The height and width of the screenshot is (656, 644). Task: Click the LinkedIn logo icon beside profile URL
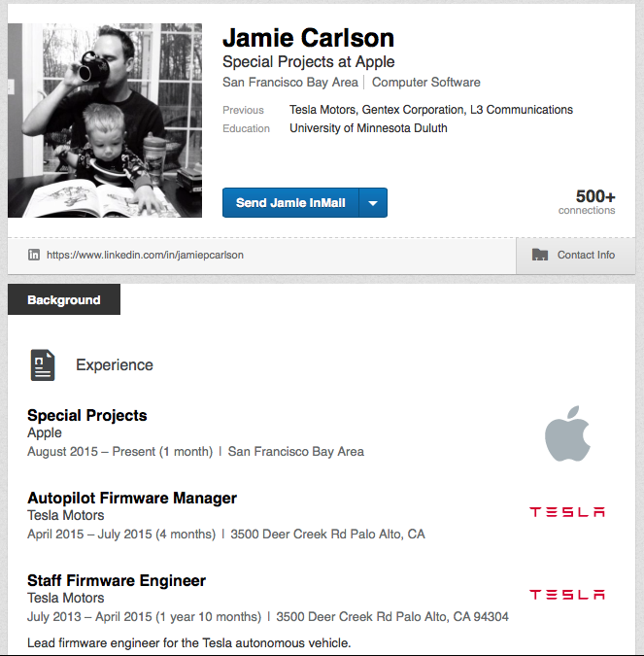click(34, 255)
